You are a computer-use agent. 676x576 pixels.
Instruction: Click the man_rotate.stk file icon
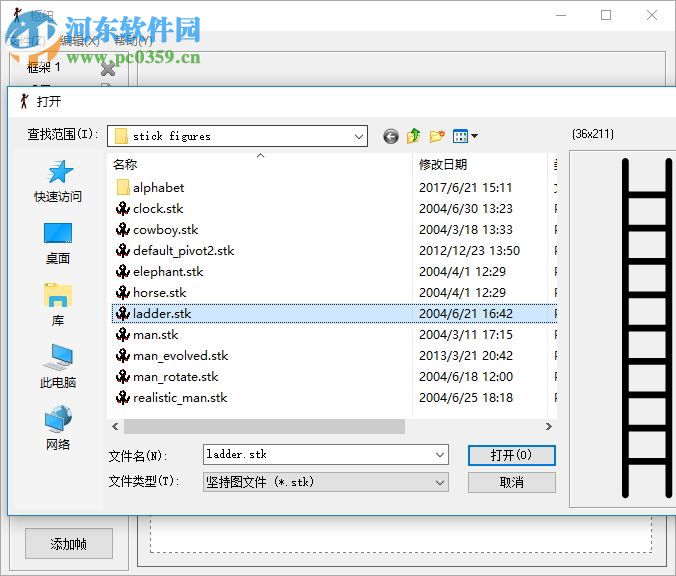click(x=123, y=377)
